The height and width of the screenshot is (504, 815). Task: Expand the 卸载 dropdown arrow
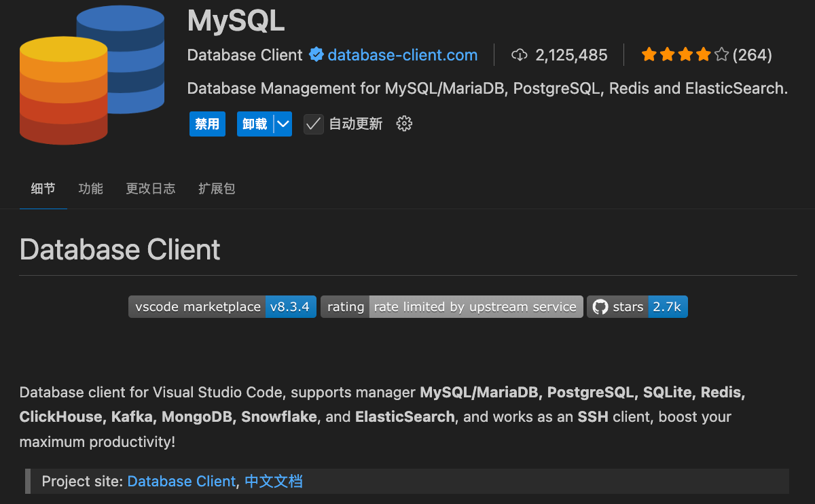pyautogui.click(x=283, y=124)
